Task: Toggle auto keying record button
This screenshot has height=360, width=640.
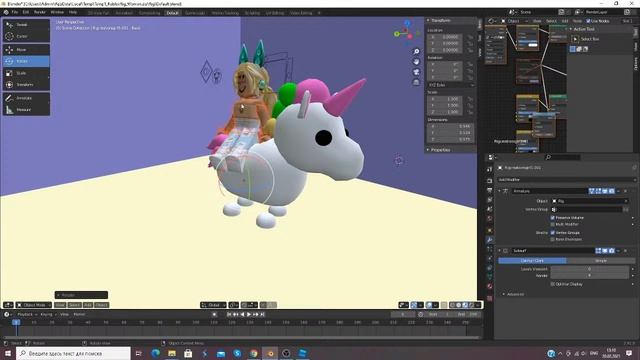Action: pyautogui.click(x=215, y=314)
